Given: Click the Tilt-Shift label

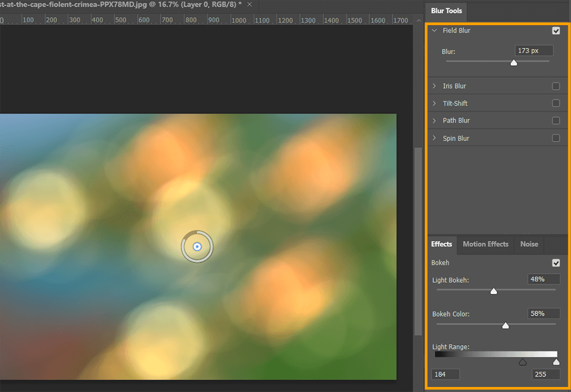Looking at the screenshot, I should pos(455,104).
